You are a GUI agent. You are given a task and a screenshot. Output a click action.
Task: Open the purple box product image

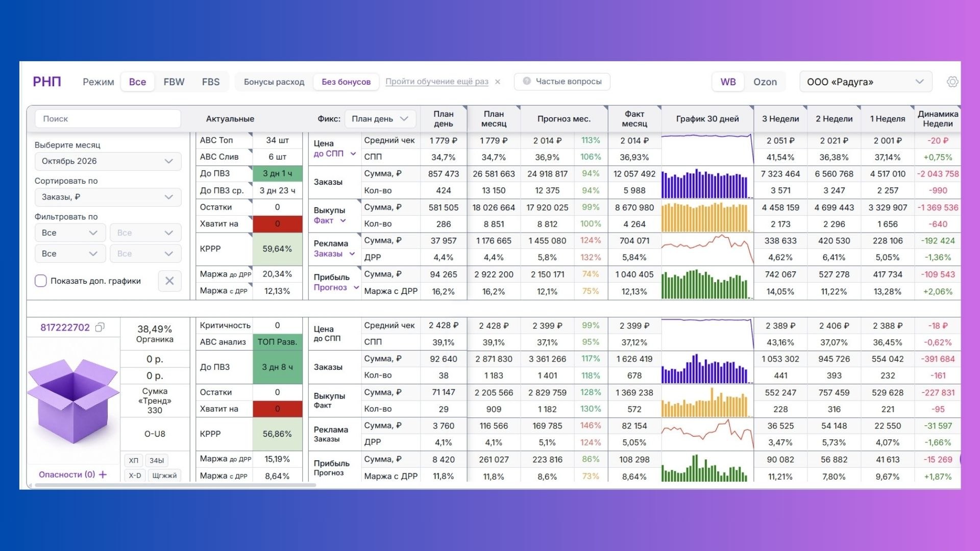click(x=73, y=400)
